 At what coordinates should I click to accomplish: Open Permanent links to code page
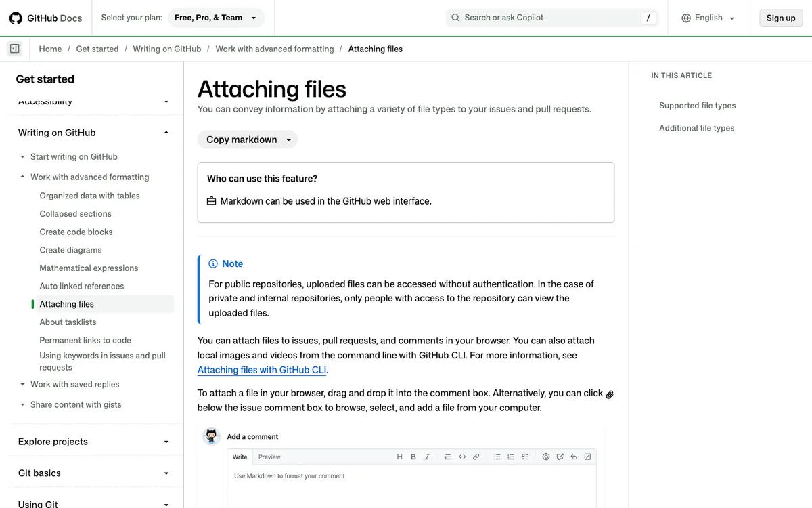point(85,341)
